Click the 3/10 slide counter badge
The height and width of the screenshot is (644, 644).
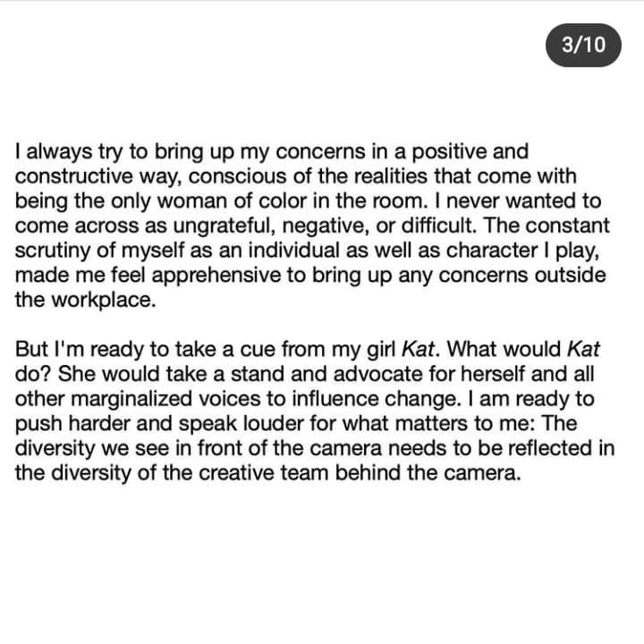[x=582, y=45]
